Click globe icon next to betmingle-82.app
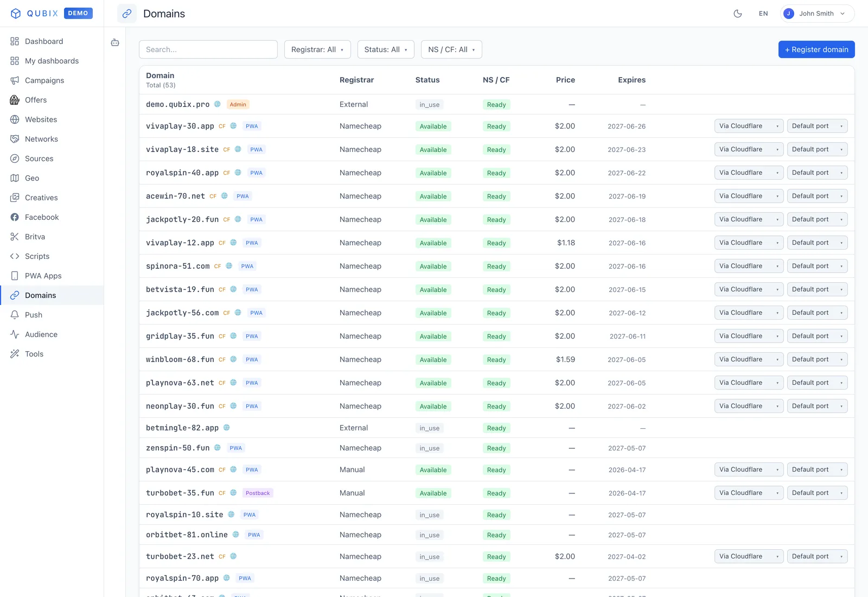The height and width of the screenshot is (597, 868). (227, 428)
